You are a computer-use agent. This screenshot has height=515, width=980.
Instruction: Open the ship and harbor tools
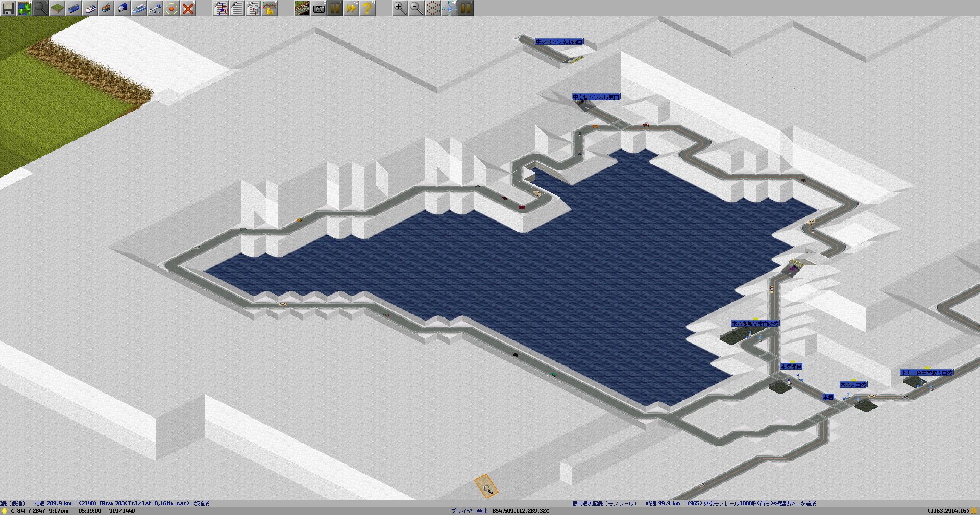coord(139,8)
